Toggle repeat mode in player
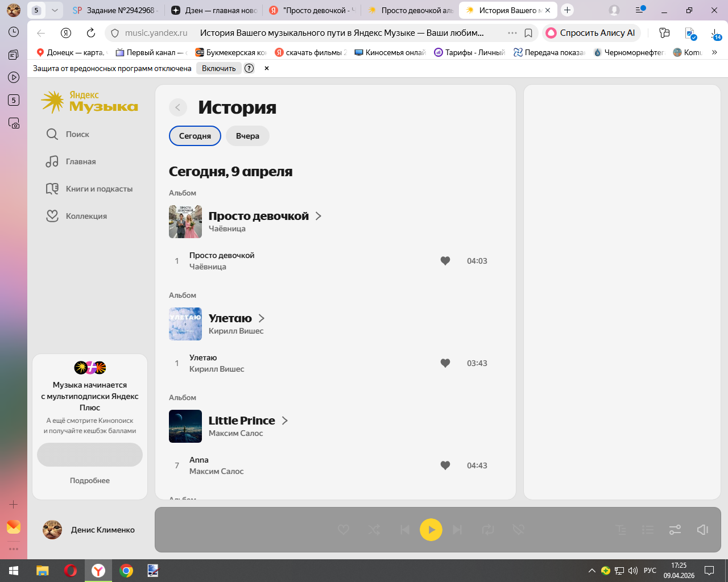728x582 pixels. (488, 530)
